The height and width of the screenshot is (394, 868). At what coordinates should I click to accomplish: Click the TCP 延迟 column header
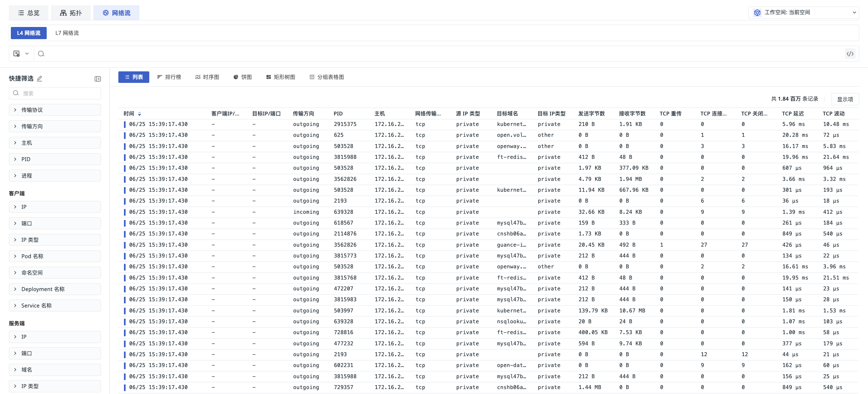pos(792,113)
